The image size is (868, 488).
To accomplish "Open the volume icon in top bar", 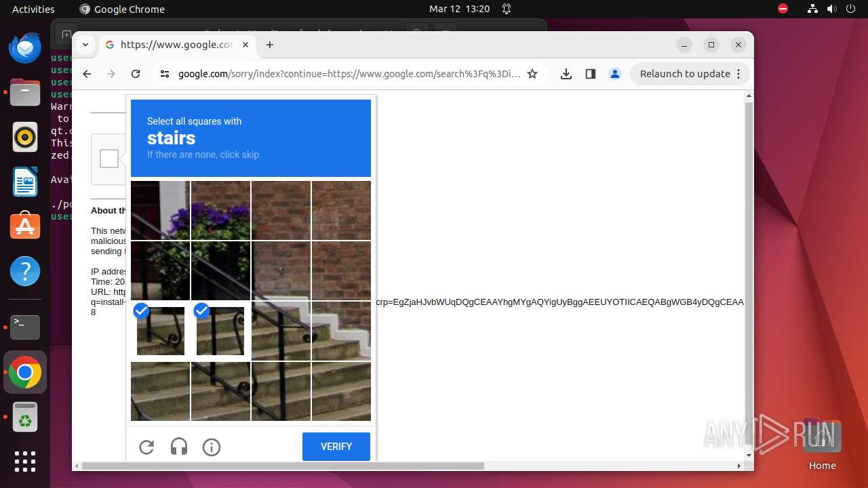I will pyautogui.click(x=832, y=9).
